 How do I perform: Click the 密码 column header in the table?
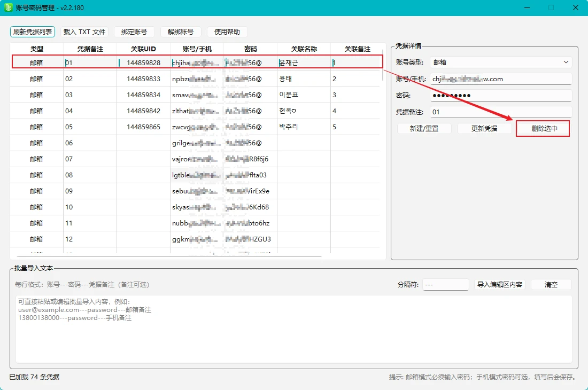(x=251, y=49)
